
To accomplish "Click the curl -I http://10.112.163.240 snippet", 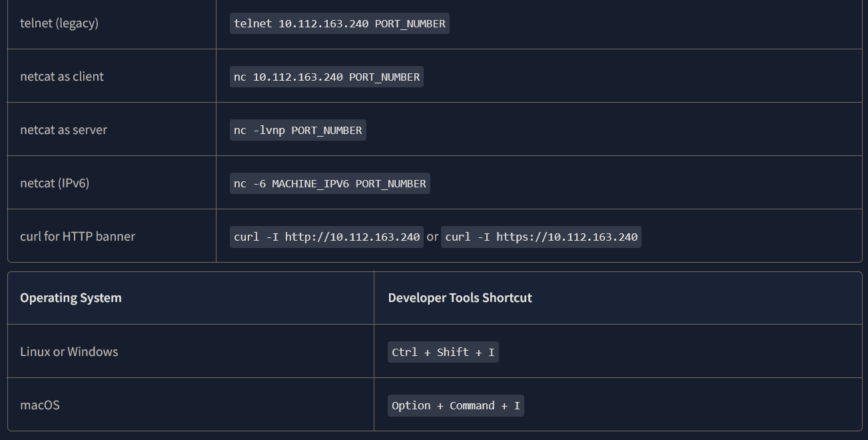I will click(x=326, y=237).
